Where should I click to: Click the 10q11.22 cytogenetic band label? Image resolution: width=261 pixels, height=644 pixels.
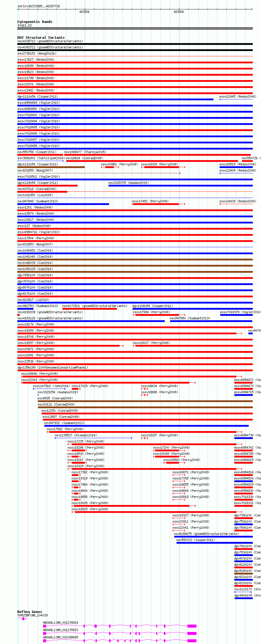coord(25,25)
